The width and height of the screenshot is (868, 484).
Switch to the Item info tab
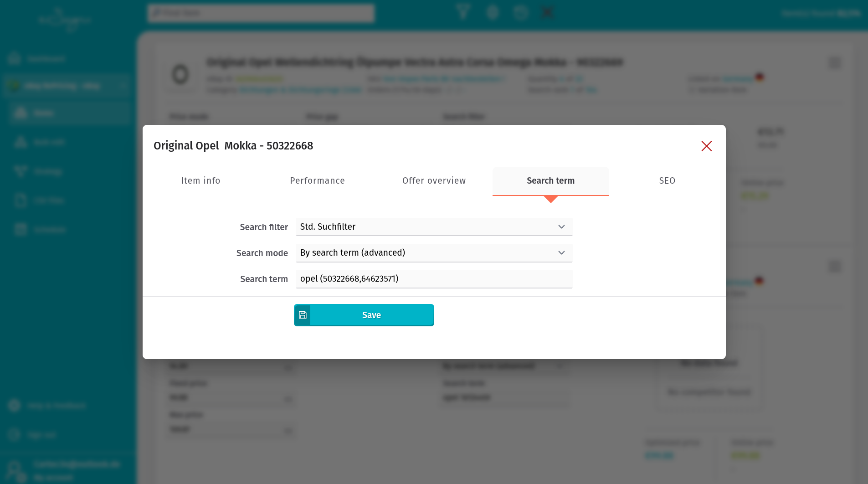(x=200, y=181)
